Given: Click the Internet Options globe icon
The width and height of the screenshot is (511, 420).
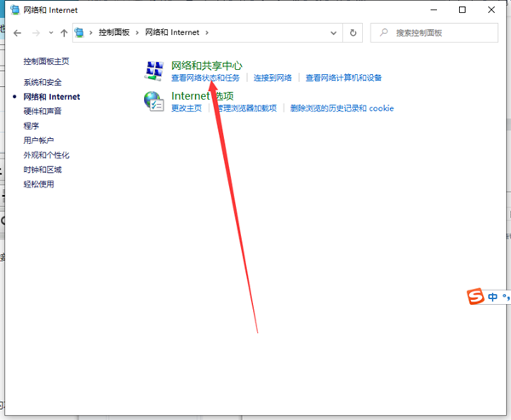Looking at the screenshot, I should pos(154,101).
